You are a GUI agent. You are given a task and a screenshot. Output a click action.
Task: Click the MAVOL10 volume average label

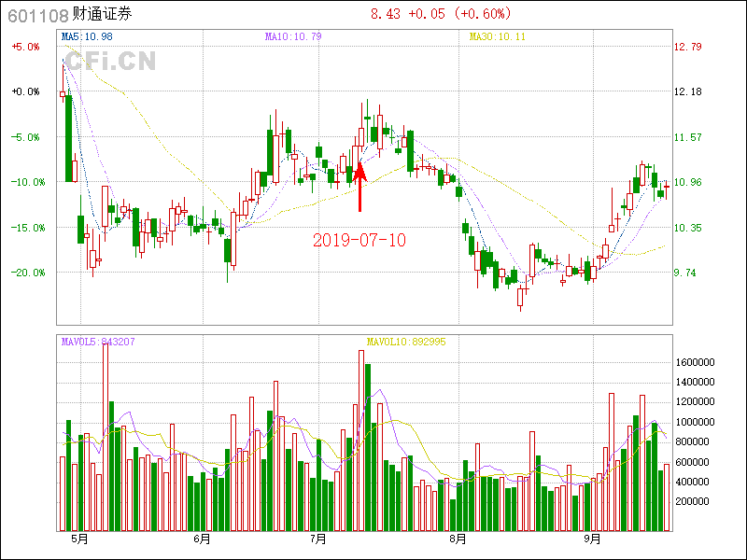[x=406, y=342]
